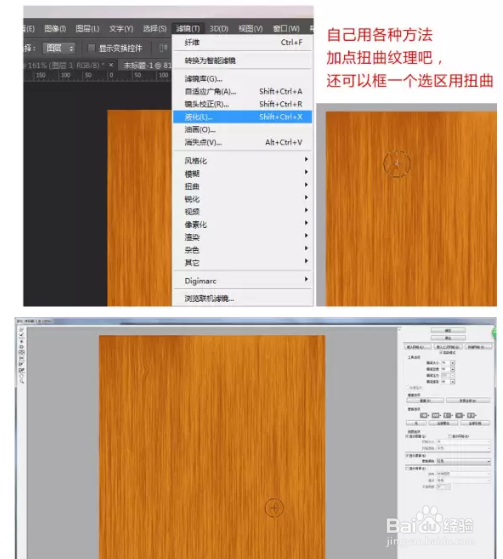Open the 网格颜色 mesh color dropdown
Screen dimensions: 503x559
463,448
